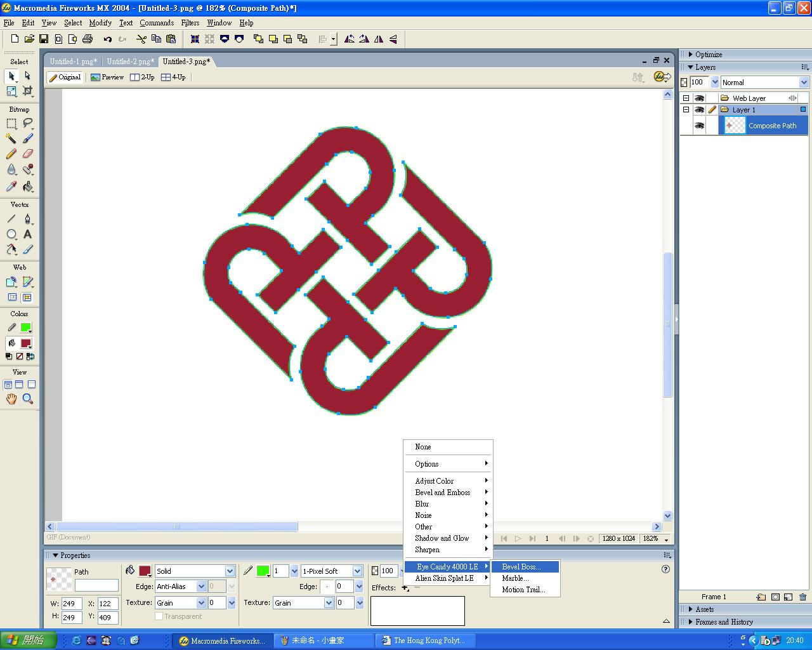Select the Hand tool
The width and height of the screenshot is (812, 650).
click(x=11, y=399)
